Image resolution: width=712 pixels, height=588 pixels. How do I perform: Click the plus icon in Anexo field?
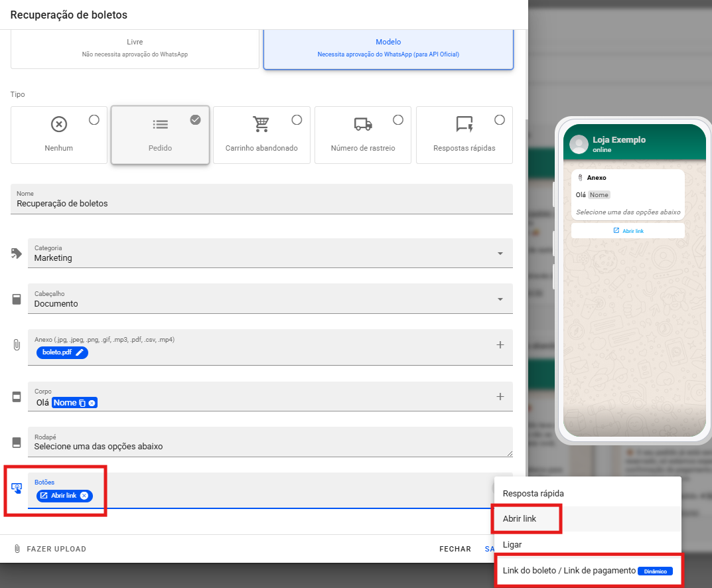tap(500, 345)
